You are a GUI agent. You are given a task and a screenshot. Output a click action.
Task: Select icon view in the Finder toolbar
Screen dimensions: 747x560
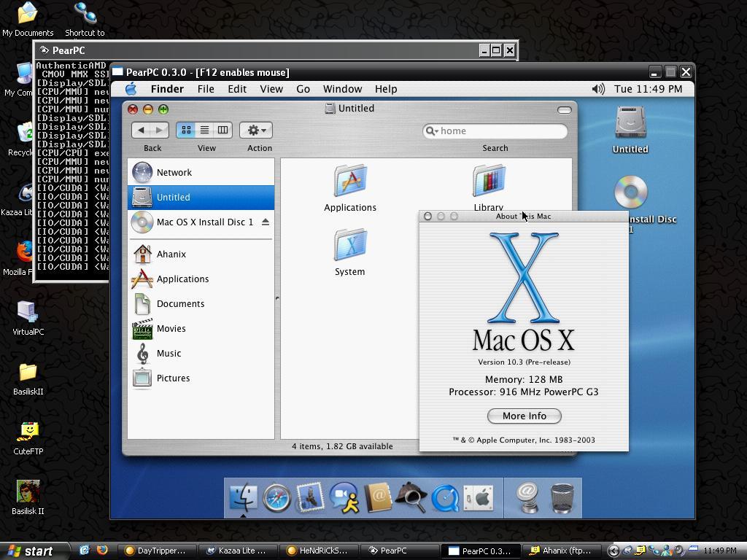[x=185, y=130]
